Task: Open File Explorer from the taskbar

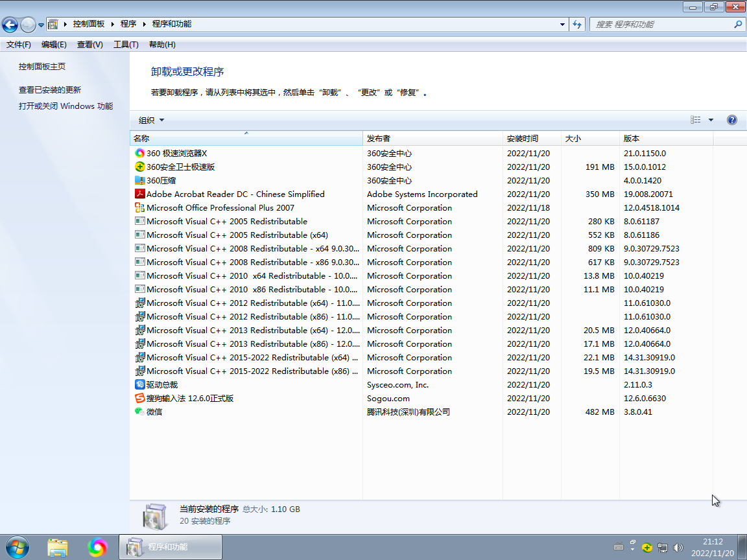Action: click(x=58, y=547)
